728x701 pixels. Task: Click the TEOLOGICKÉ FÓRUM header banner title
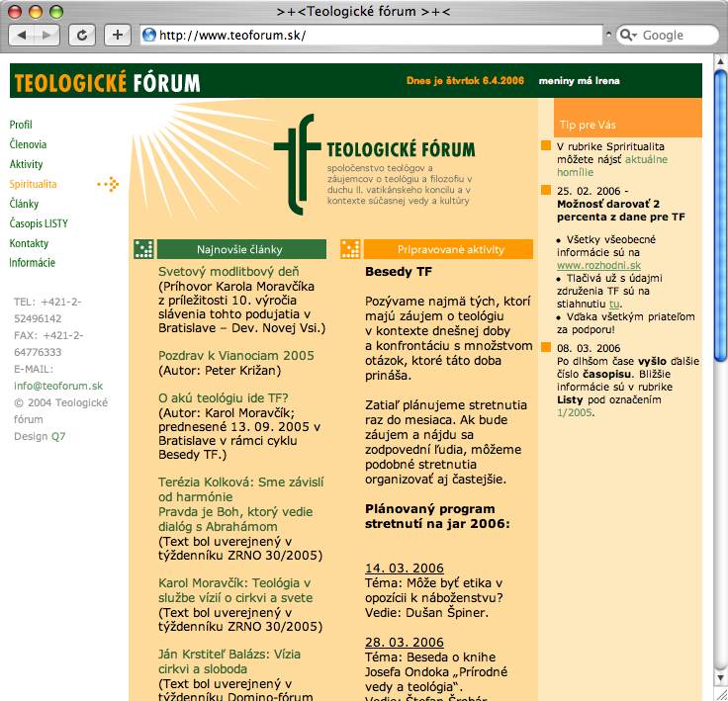point(107,84)
